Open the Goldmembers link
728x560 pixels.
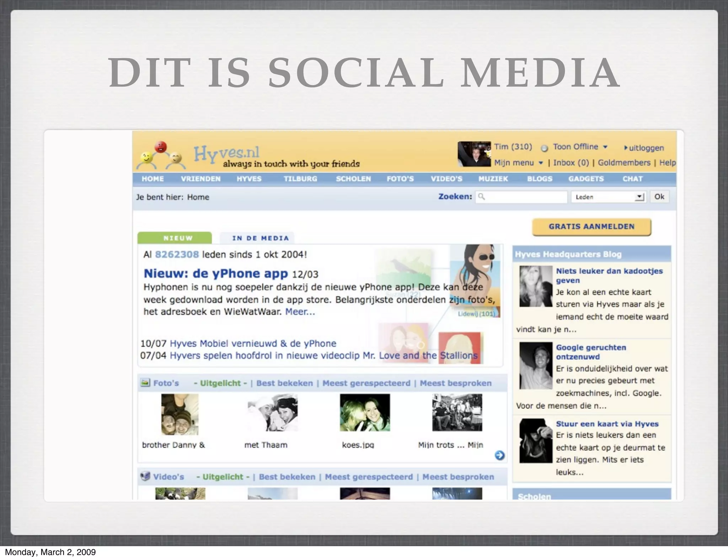(x=624, y=163)
